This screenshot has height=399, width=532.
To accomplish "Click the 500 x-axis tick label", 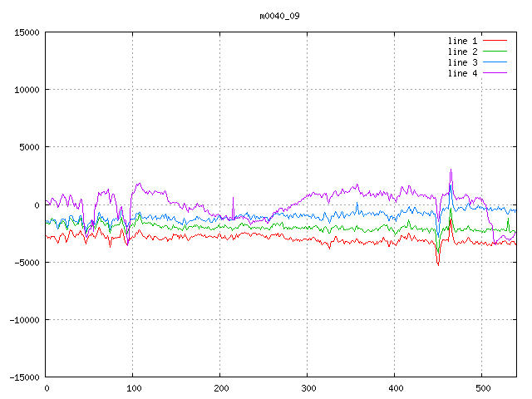I will [482, 387].
